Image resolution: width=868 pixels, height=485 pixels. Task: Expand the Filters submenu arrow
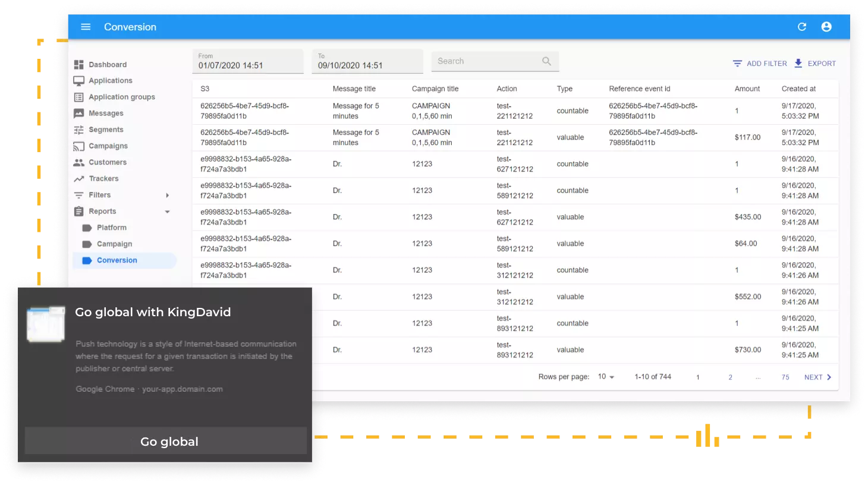(x=167, y=195)
